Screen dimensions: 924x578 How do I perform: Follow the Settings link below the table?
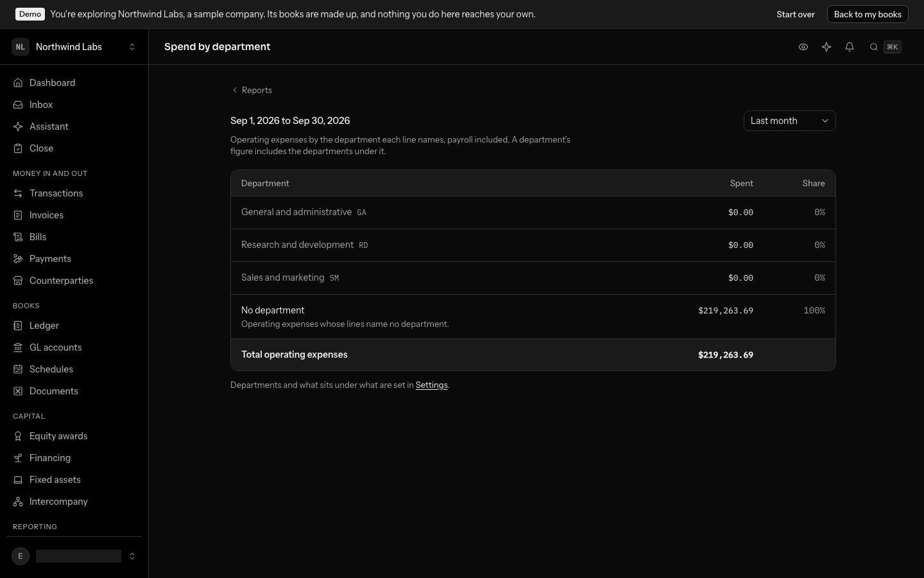point(432,385)
